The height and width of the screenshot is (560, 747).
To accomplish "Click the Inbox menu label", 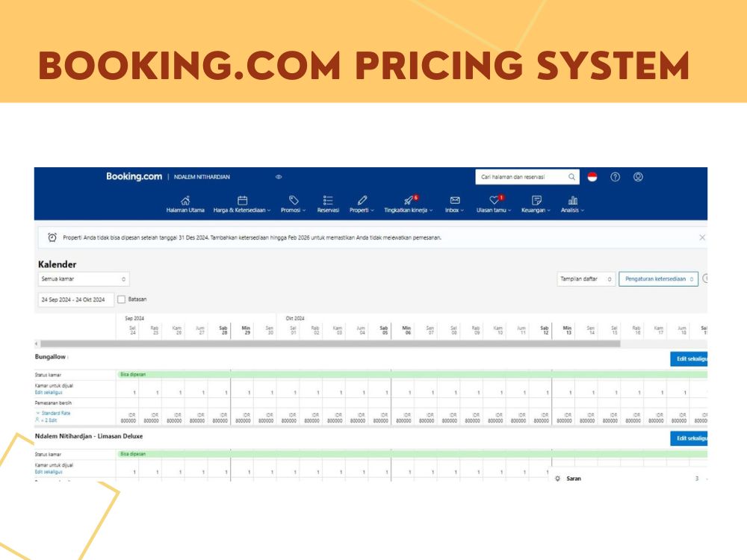I will (x=452, y=210).
